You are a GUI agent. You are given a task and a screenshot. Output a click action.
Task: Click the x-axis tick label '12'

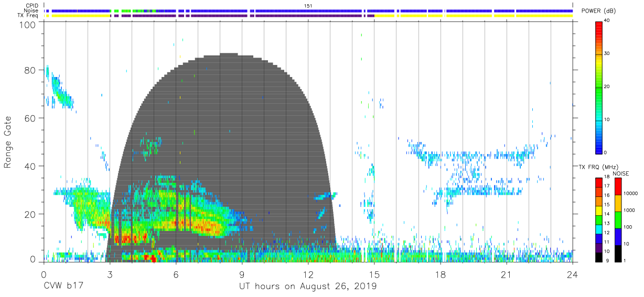coord(308,274)
